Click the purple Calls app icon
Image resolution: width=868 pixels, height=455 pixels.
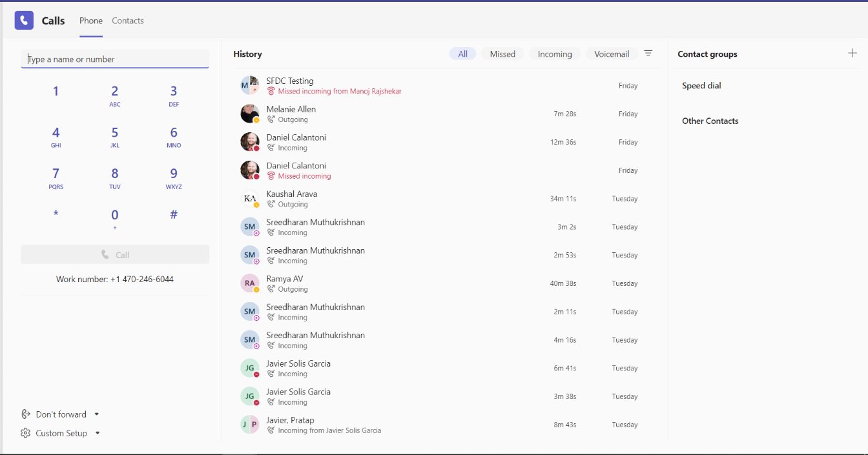[x=24, y=21]
